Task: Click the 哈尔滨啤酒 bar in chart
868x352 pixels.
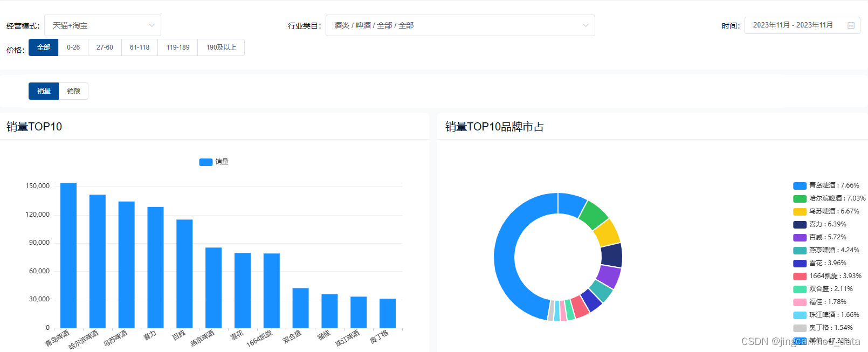Action: pos(98,261)
